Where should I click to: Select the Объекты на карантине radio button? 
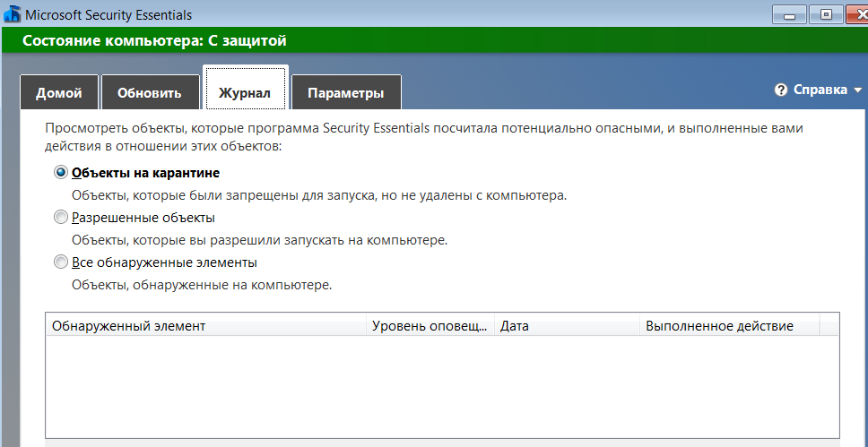coord(60,173)
